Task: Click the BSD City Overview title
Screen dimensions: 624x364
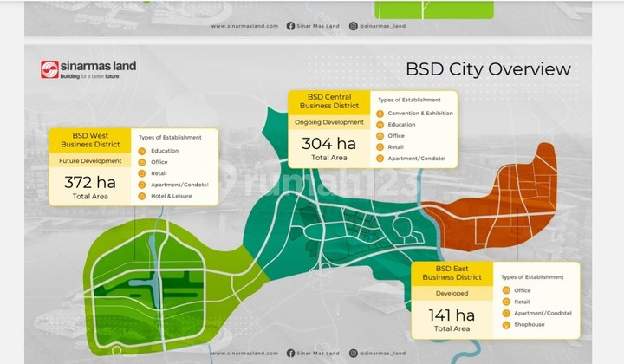Action: [488, 69]
